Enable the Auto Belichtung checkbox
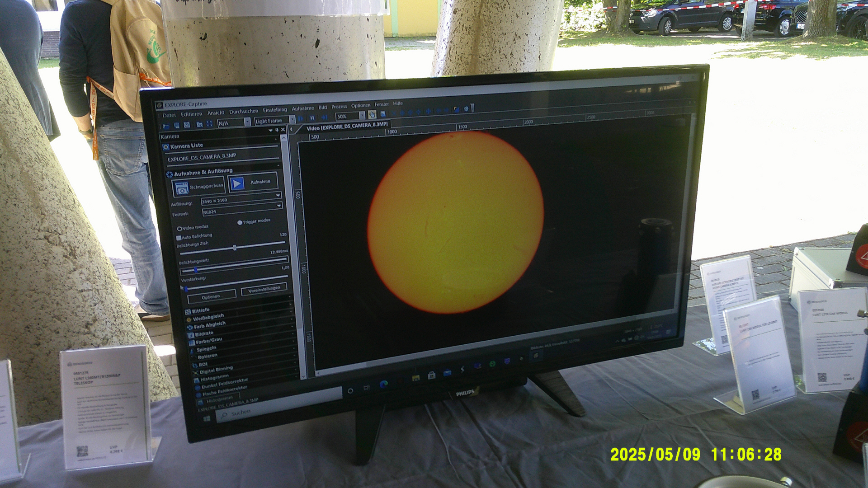This screenshot has width=868, height=488. (x=179, y=238)
